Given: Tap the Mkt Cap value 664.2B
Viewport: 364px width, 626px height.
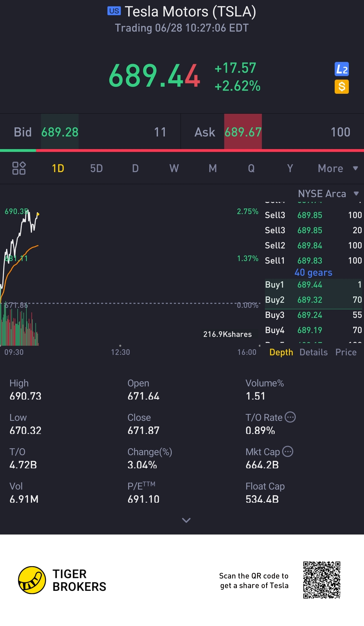Looking at the screenshot, I should tap(262, 465).
